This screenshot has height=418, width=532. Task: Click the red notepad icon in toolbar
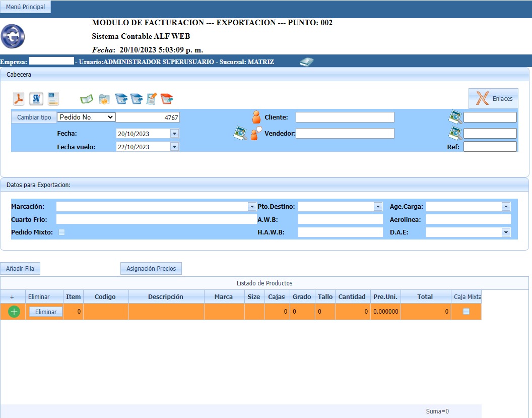(x=167, y=99)
